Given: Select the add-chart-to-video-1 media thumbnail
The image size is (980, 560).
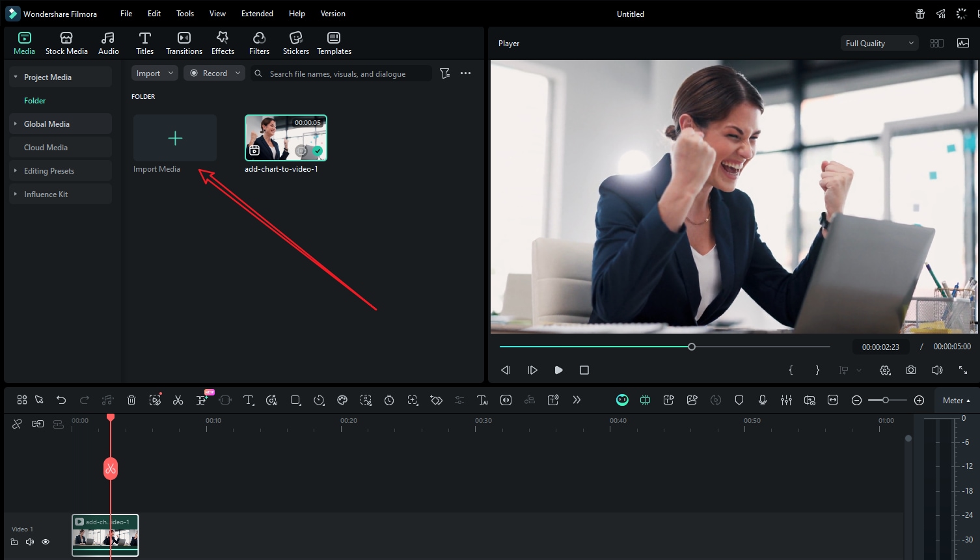Looking at the screenshot, I should [x=286, y=138].
